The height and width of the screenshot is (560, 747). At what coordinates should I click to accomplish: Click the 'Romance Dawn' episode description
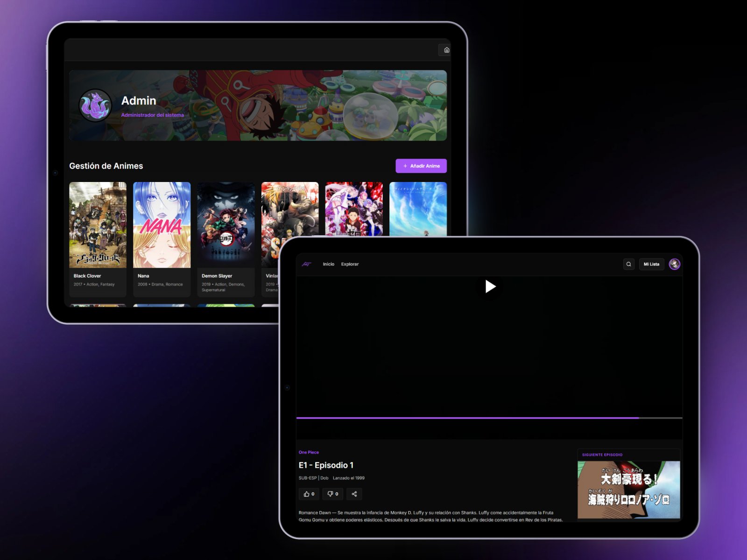[430, 516]
